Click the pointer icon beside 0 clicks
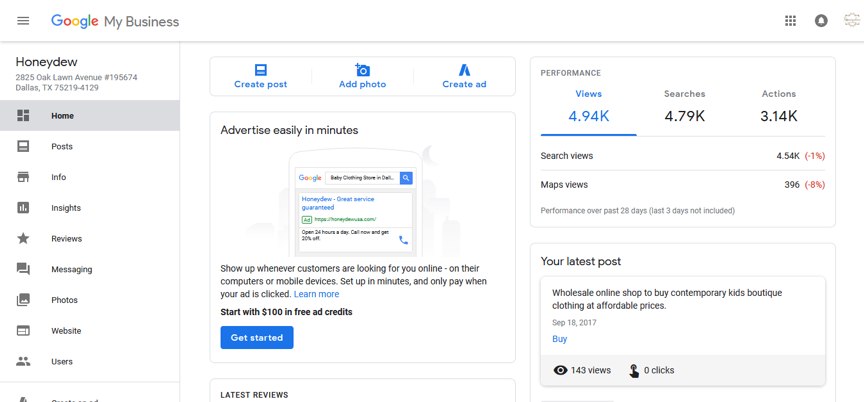This screenshot has width=864, height=402. coord(634,371)
